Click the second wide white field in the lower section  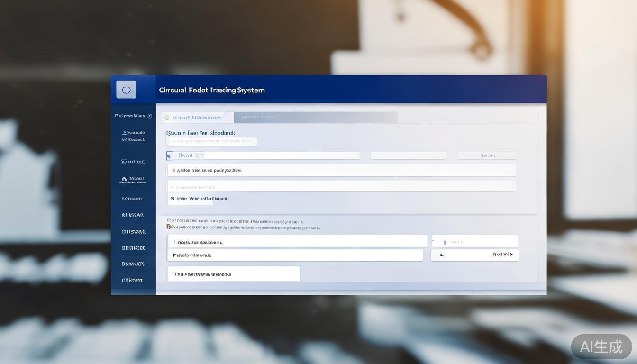295,255
